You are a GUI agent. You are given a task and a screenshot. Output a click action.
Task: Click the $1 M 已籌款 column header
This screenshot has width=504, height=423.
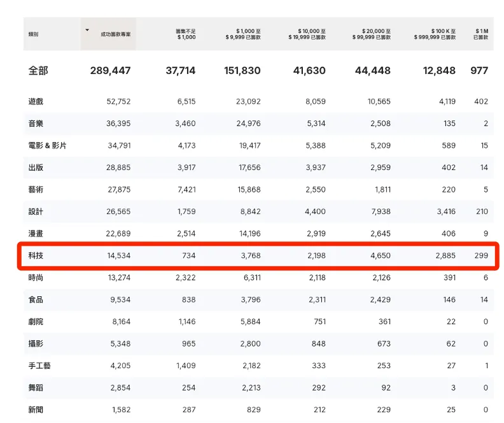(x=482, y=34)
